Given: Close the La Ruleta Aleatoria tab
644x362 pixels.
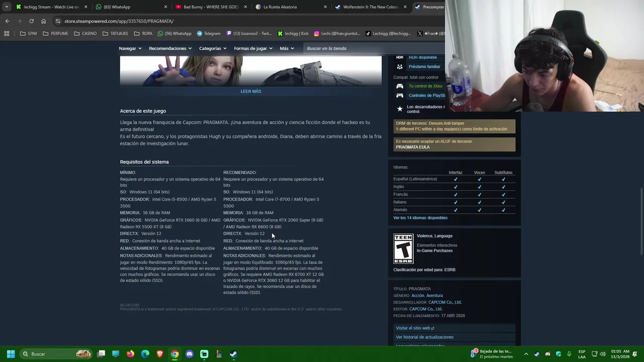Looking at the screenshot, I should click(x=326, y=7).
